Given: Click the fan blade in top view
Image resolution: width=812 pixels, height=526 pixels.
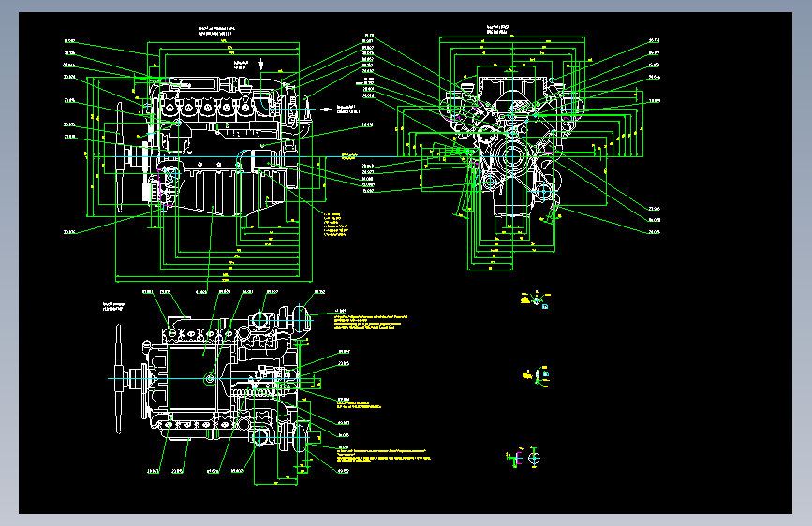Looking at the screenshot, I should coord(119,378).
